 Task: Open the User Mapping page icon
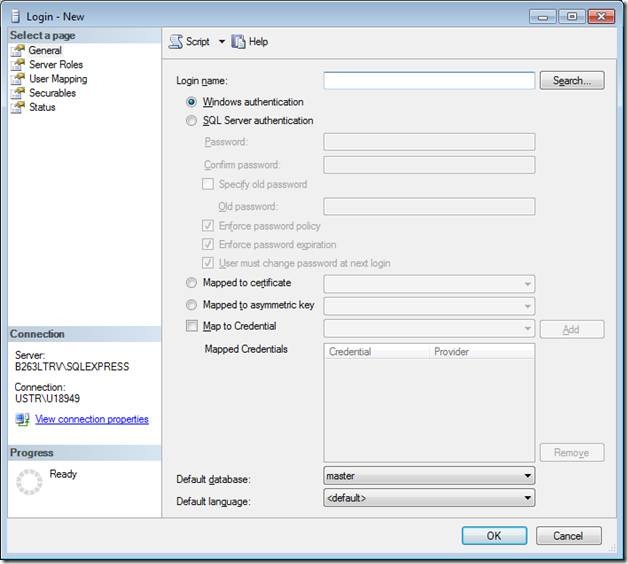(17, 79)
